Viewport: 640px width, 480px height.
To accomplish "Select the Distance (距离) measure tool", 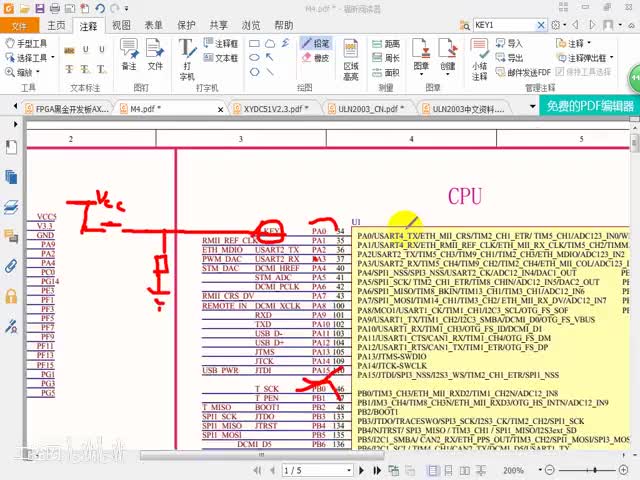I will pyautogui.click(x=386, y=43).
